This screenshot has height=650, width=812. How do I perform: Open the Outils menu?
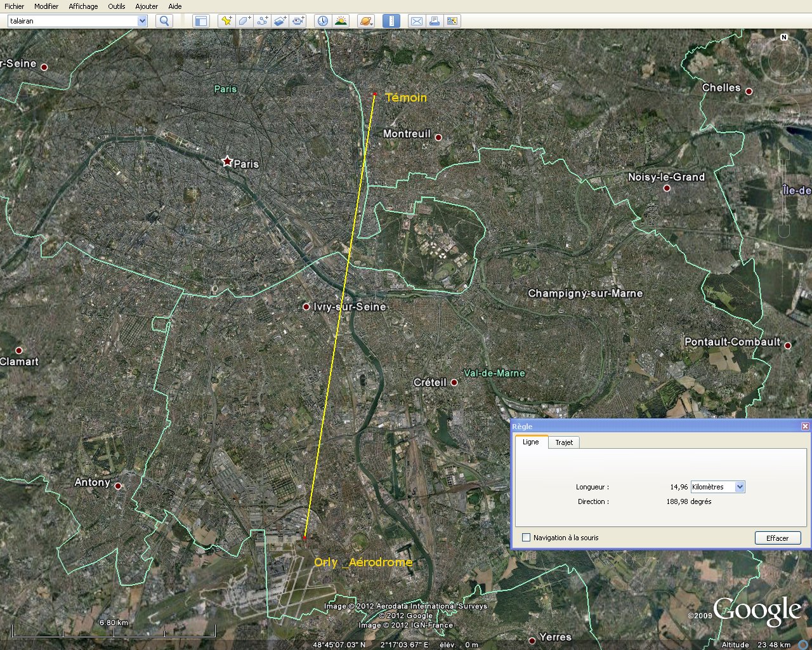point(116,6)
